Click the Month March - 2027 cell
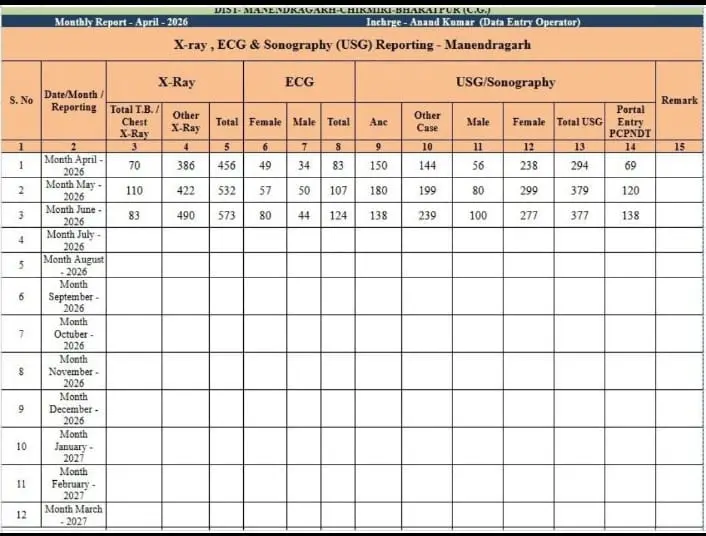706x536 pixels. [x=74, y=515]
